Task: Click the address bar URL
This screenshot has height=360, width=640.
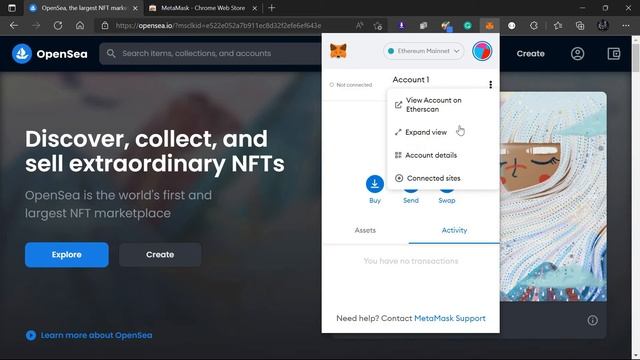Action: click(218, 26)
